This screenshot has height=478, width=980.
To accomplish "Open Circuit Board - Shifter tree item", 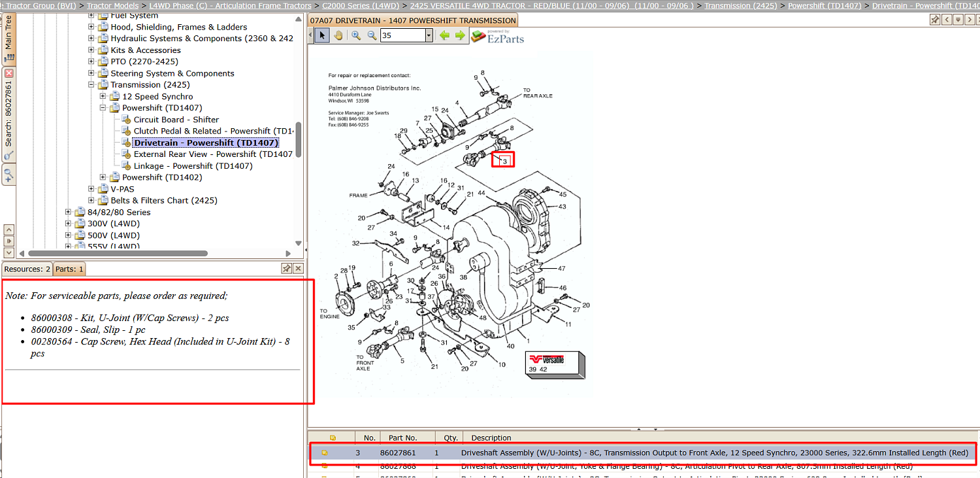I will pyautogui.click(x=176, y=120).
